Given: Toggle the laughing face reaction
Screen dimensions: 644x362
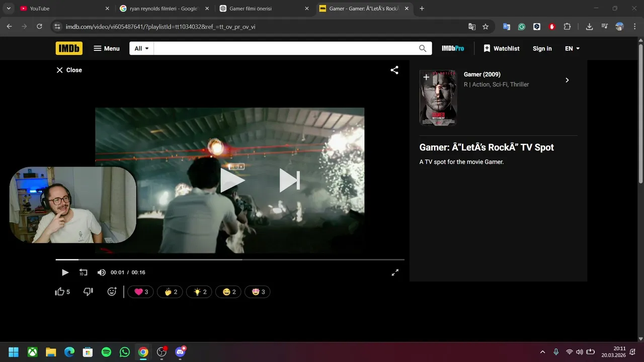Looking at the screenshot, I should click(x=228, y=292).
